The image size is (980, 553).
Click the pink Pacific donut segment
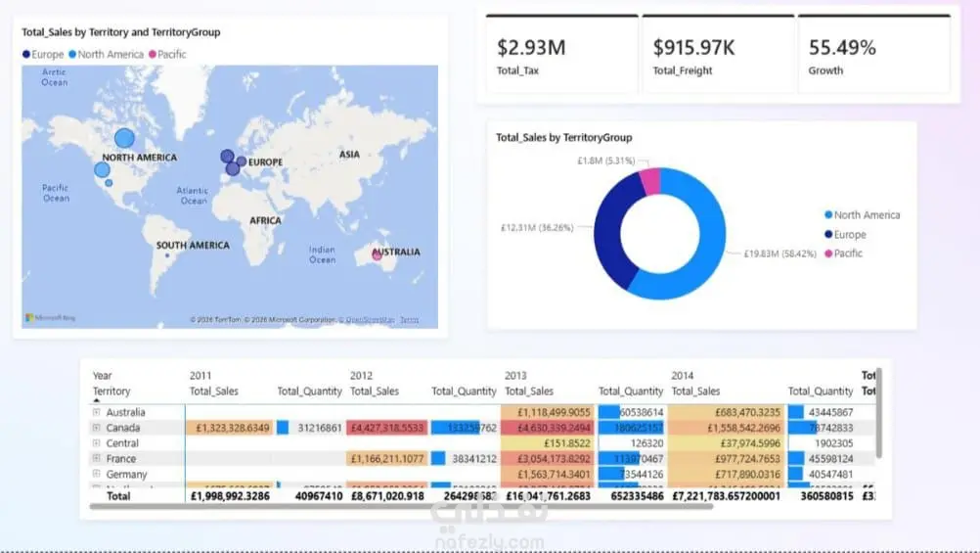[x=651, y=181]
